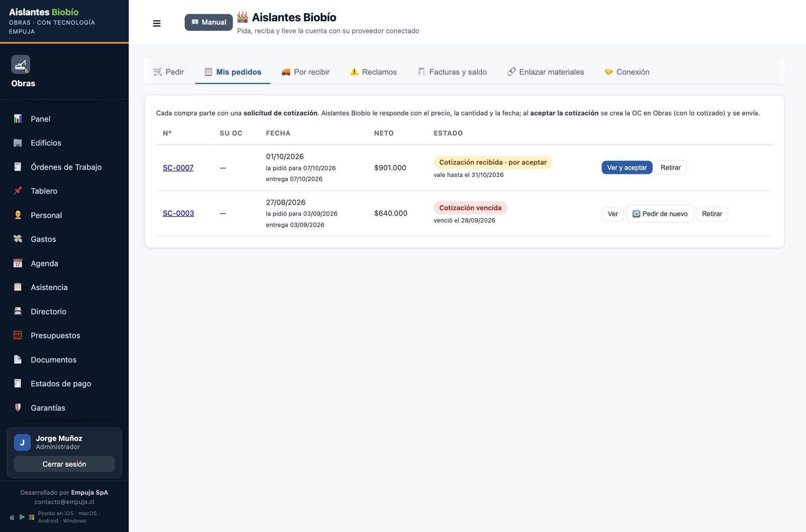Image resolution: width=806 pixels, height=532 pixels.
Task: Open the Reclamos tab
Action: coord(373,72)
